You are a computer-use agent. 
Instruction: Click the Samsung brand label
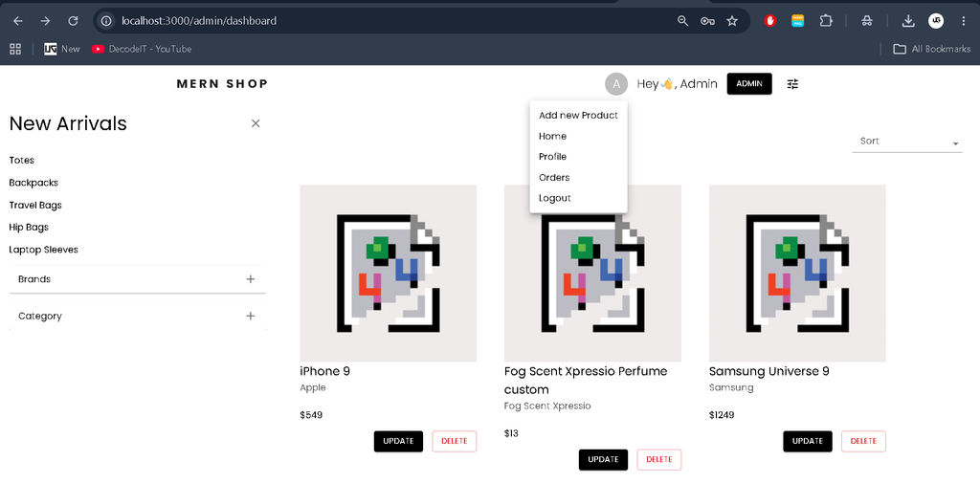pos(731,387)
